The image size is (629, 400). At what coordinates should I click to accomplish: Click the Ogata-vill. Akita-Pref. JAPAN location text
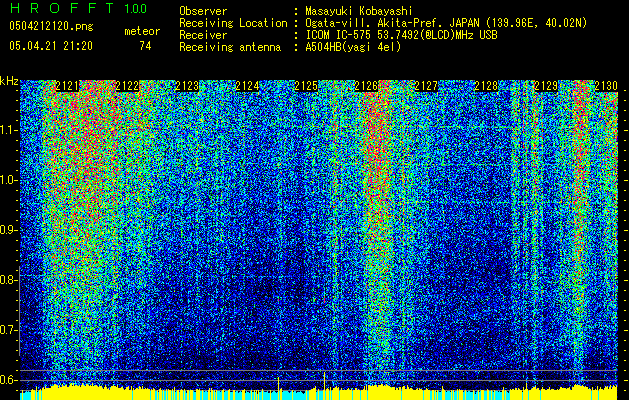[x=446, y=23]
